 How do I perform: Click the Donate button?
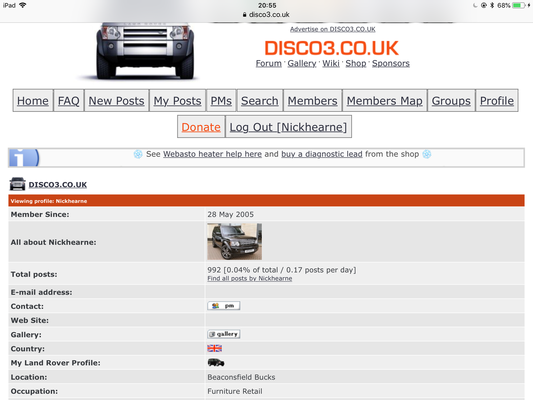click(x=201, y=127)
